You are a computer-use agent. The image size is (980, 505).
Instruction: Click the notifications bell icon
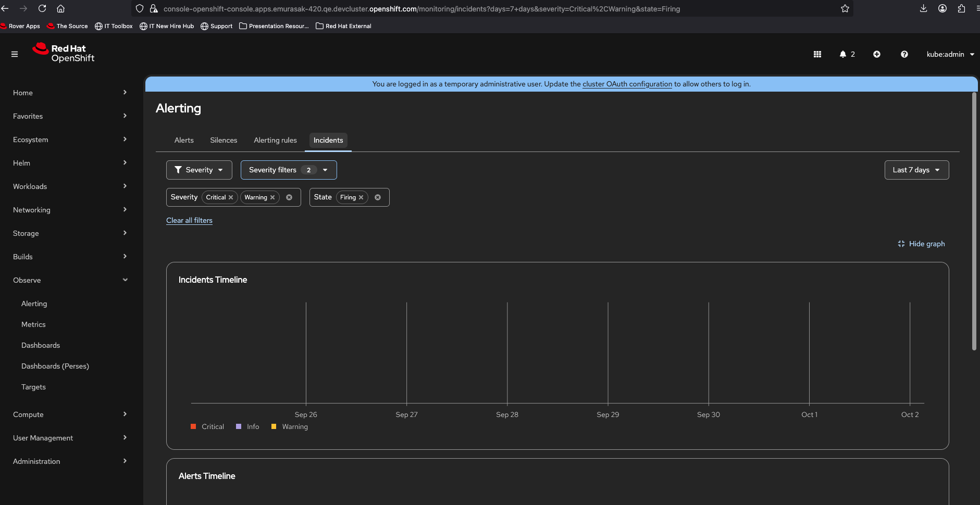point(842,54)
